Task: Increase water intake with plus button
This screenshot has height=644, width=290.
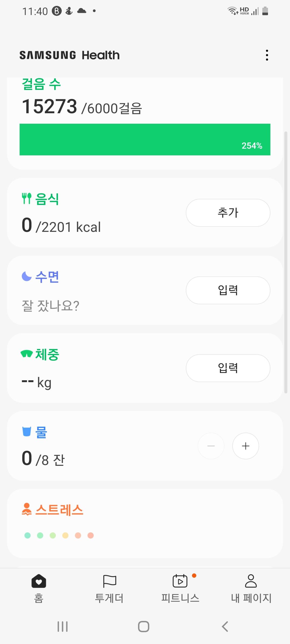Action: point(245,446)
